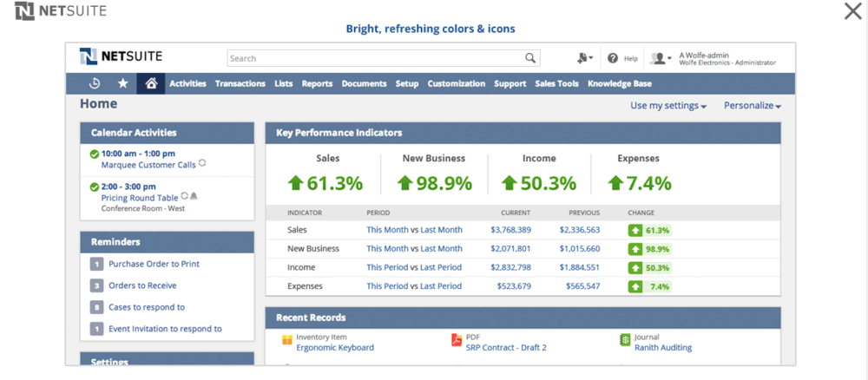Click the Sales This Month period link

[x=387, y=230]
